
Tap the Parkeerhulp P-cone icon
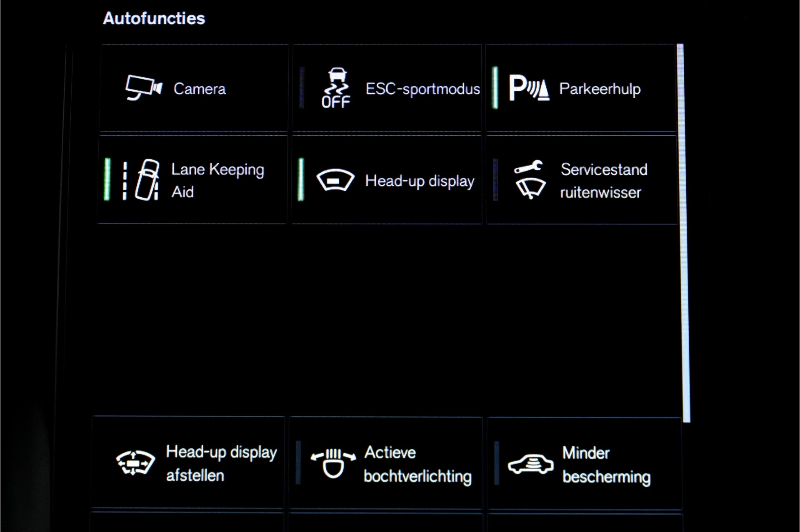tap(529, 88)
